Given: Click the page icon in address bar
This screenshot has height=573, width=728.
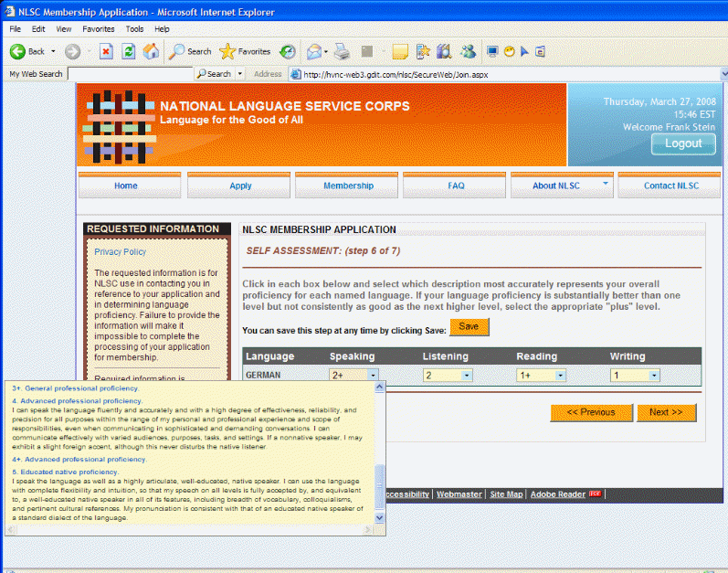Looking at the screenshot, I should coord(295,74).
